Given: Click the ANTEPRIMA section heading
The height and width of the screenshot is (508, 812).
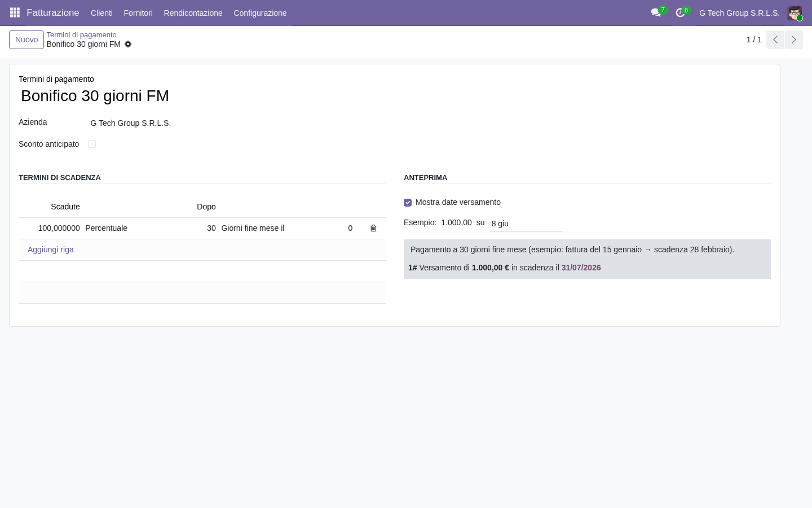Looking at the screenshot, I should pyautogui.click(x=425, y=177).
